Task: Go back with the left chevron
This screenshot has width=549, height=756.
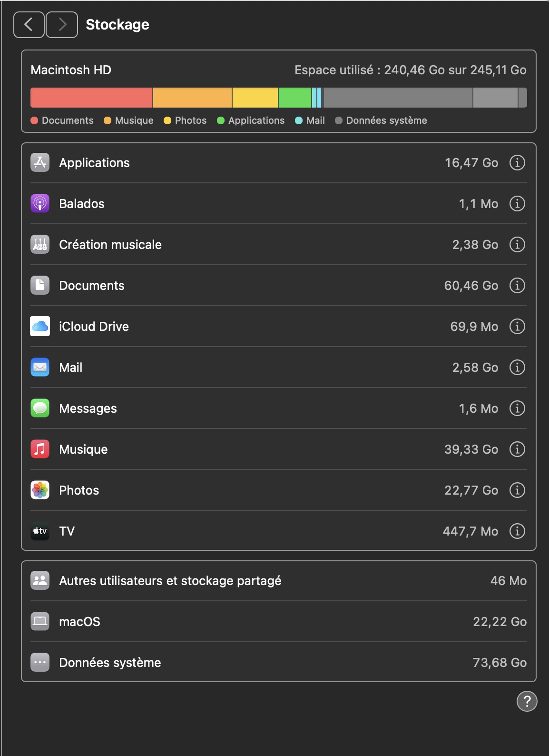Action: 29,25
